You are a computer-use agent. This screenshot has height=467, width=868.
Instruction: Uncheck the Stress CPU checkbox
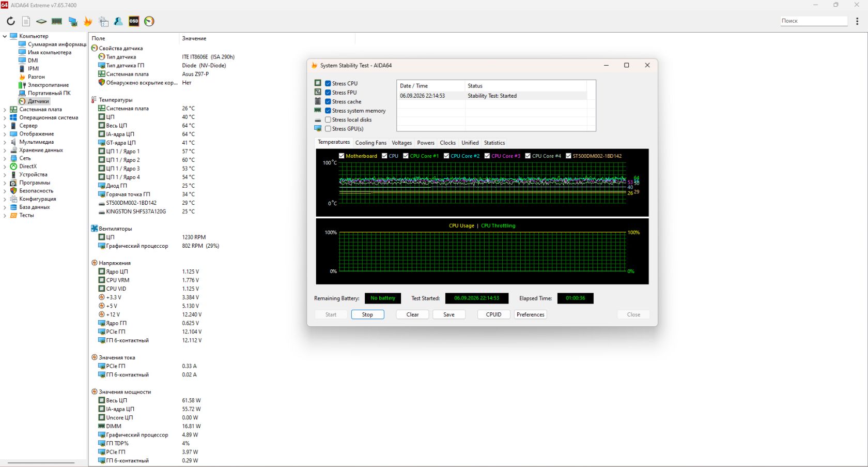pos(328,83)
